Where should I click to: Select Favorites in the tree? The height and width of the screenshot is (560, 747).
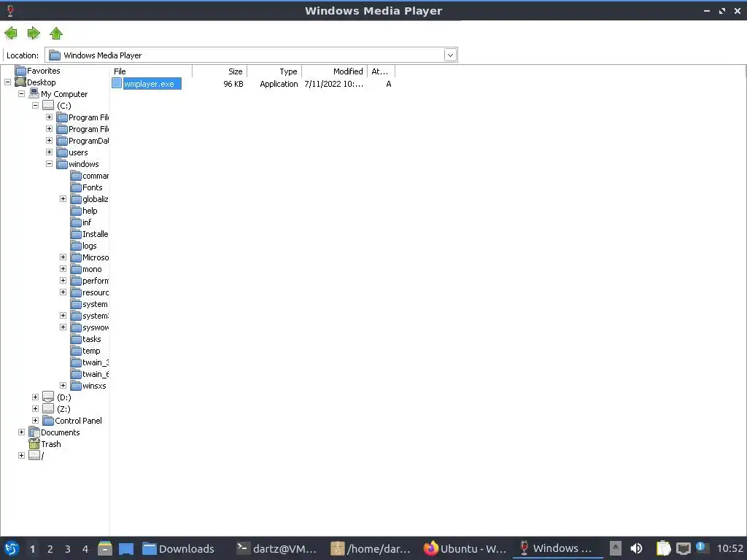tap(43, 71)
